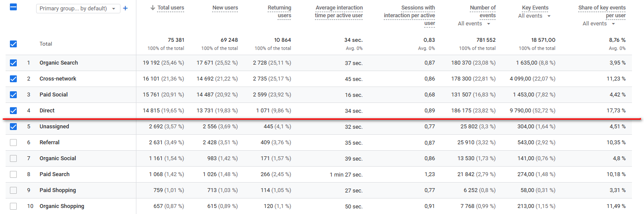This screenshot has height=214, width=644.
Task: Check the Paid Search row checkbox
Action: click(13, 174)
